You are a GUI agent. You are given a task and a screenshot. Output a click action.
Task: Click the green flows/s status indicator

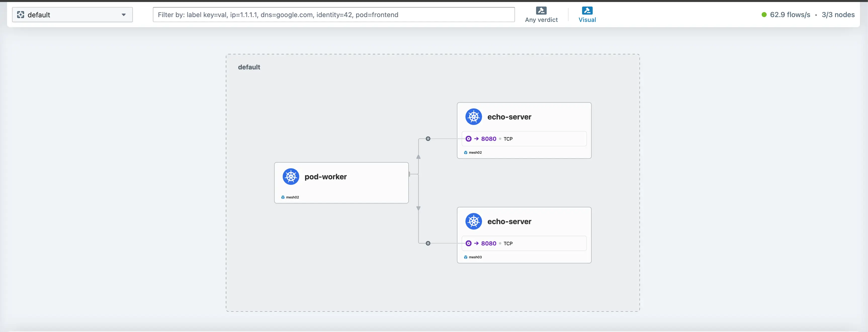click(764, 15)
